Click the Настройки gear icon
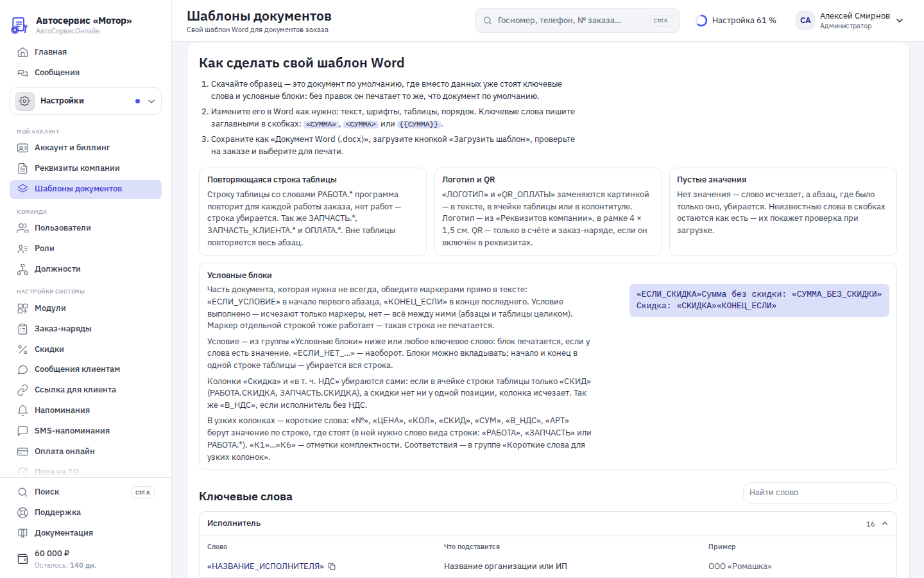The image size is (924, 578). [x=24, y=101]
